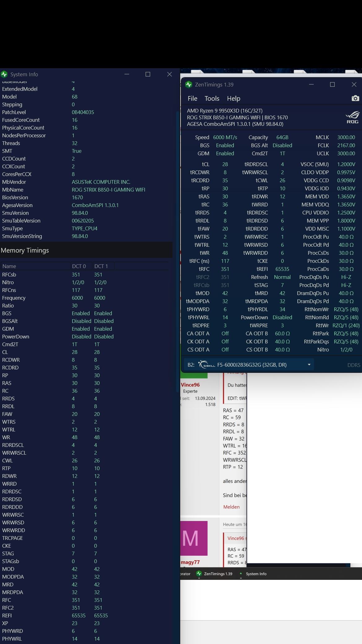Click the tREFI value 65535 in ZenTimings
362x644 pixels.
(x=282, y=269)
